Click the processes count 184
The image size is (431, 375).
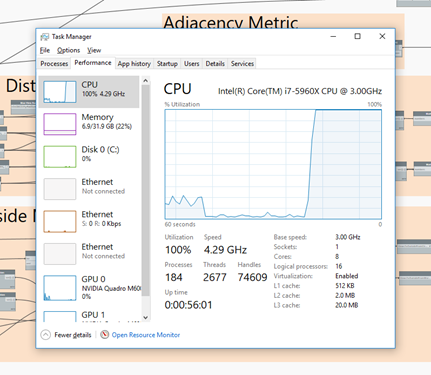coord(174,277)
